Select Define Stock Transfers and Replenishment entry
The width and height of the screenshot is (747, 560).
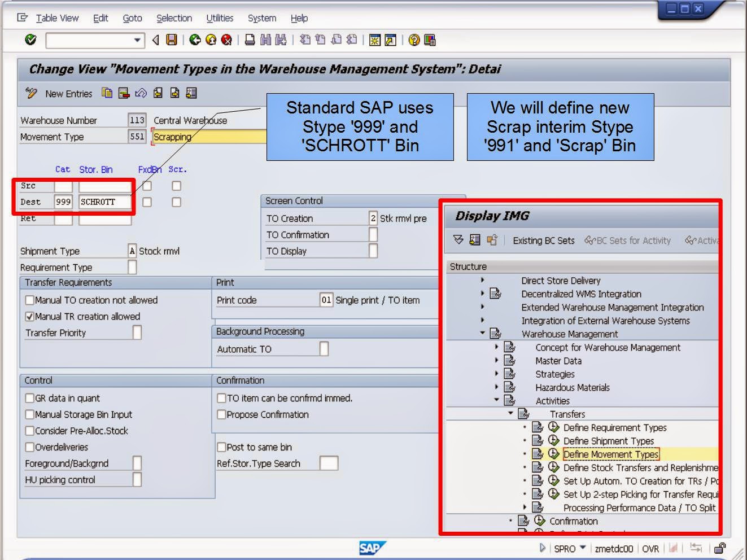(x=640, y=467)
